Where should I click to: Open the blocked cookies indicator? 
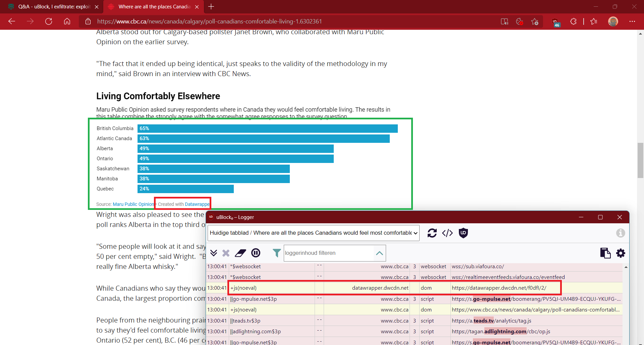pyautogui.click(x=520, y=21)
